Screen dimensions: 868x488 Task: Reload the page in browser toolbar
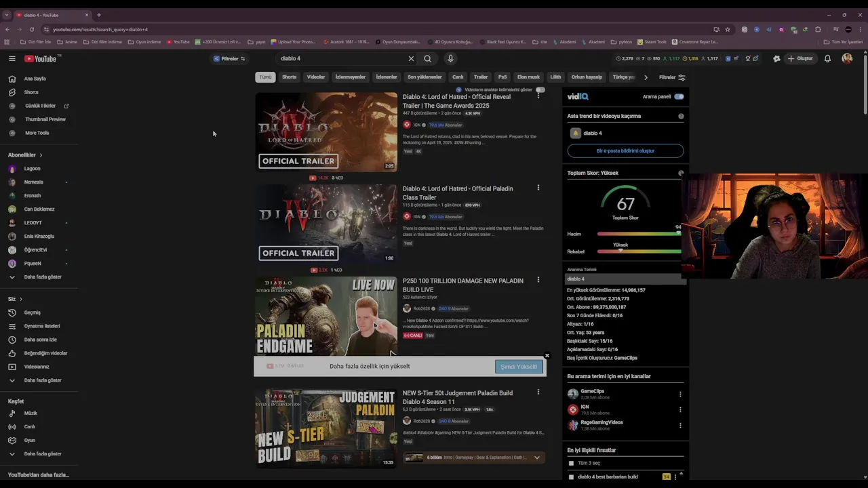(x=31, y=30)
